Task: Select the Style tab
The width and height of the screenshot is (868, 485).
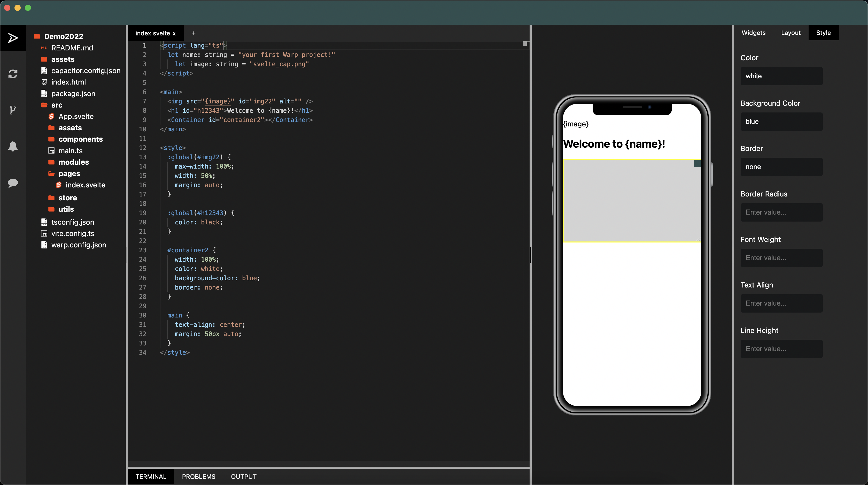Action: click(823, 33)
